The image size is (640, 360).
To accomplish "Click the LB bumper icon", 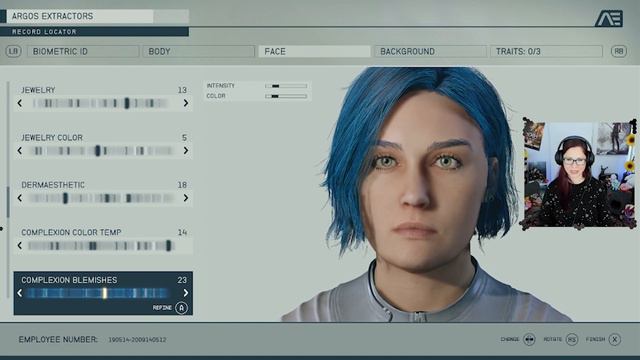I will [x=13, y=51].
